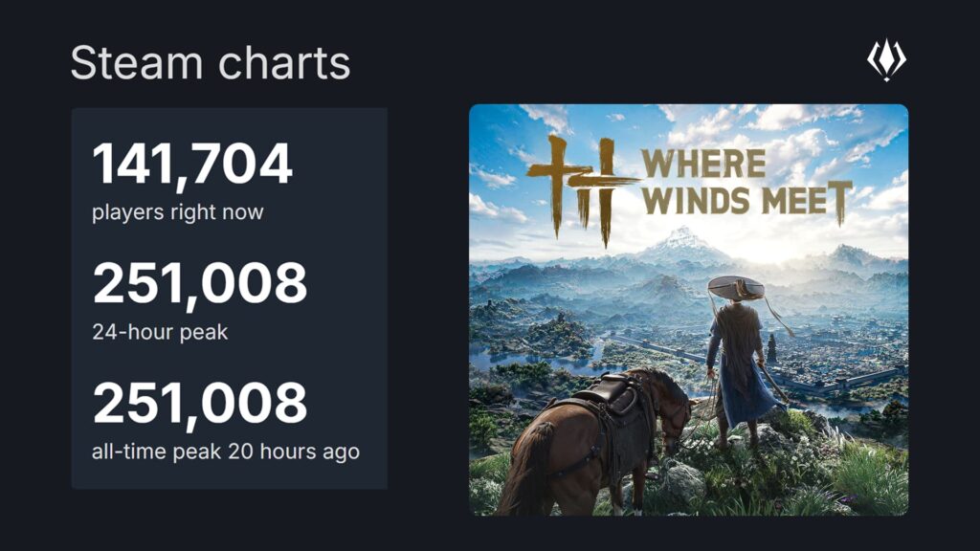Click the 'WHERE WINDS MEET' title text
This screenshot has height=551, width=980.
click(746, 182)
